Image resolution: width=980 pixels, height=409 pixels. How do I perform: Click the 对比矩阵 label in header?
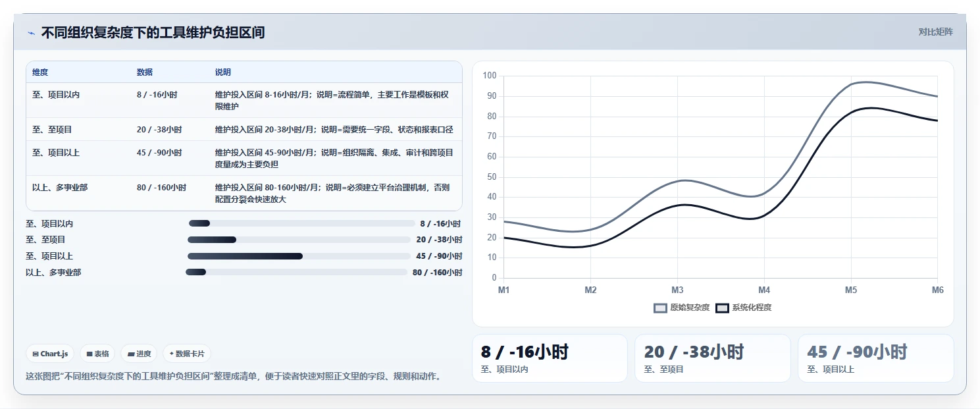coord(935,32)
